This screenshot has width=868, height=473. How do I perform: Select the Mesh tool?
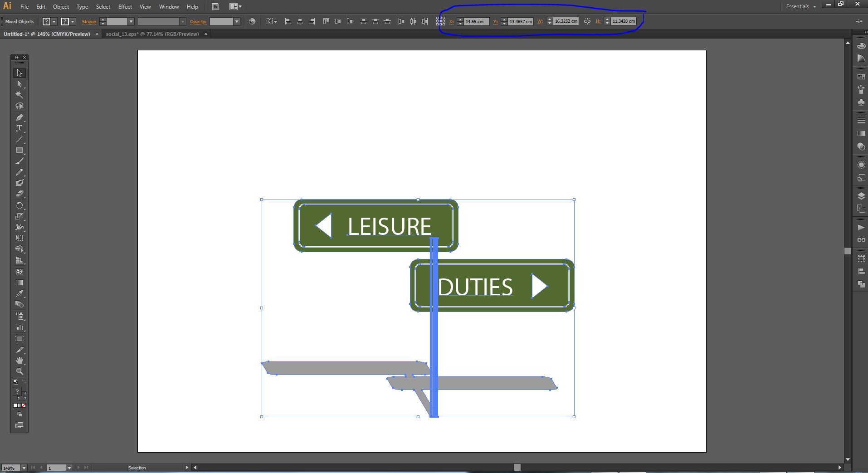pos(20,272)
